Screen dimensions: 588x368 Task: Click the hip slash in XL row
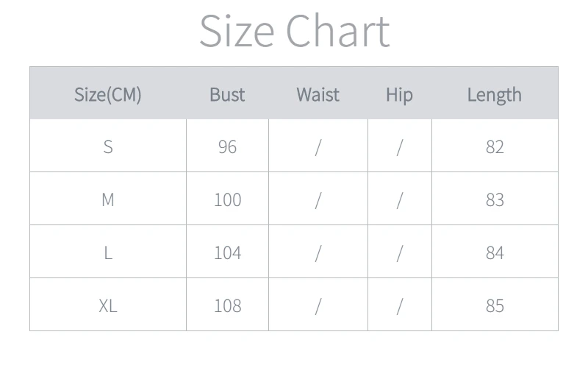coord(400,306)
